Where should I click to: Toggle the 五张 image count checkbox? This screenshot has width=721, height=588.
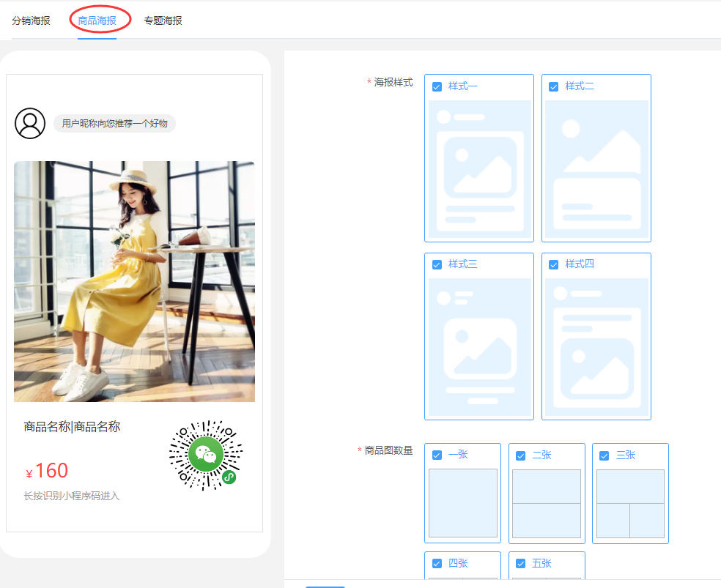click(520, 564)
